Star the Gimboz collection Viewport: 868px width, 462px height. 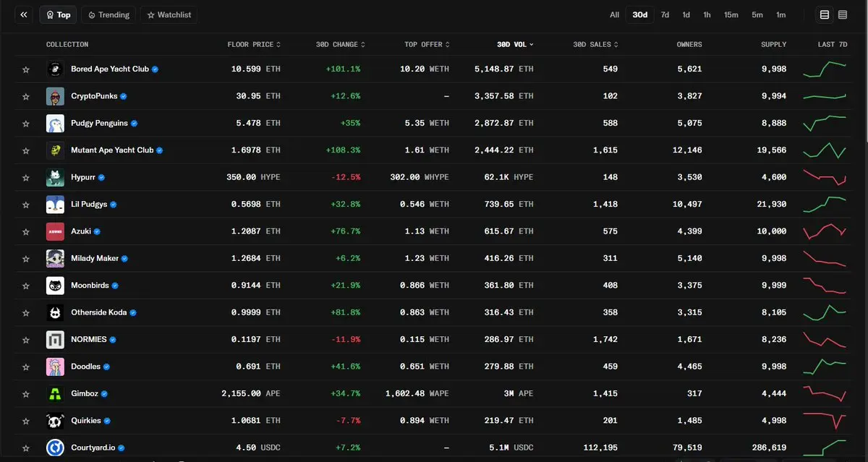tap(26, 394)
